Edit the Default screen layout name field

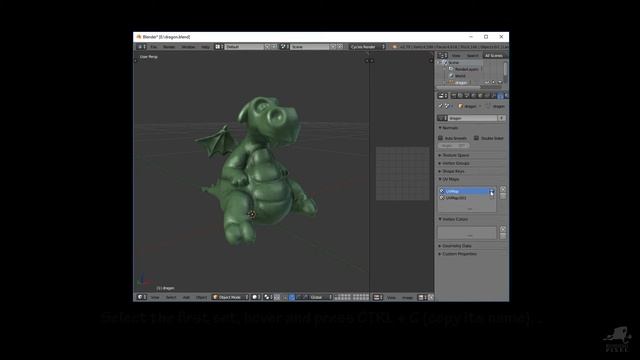tap(244, 47)
